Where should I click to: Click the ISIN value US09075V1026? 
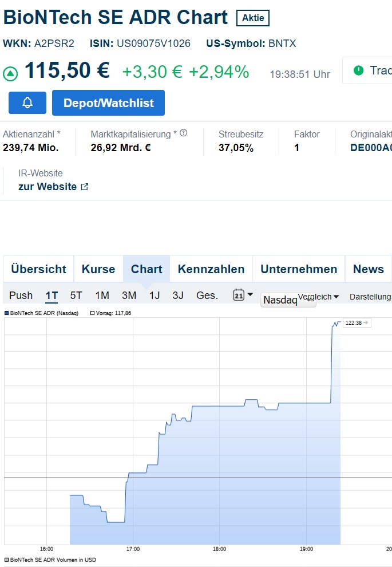tap(153, 44)
